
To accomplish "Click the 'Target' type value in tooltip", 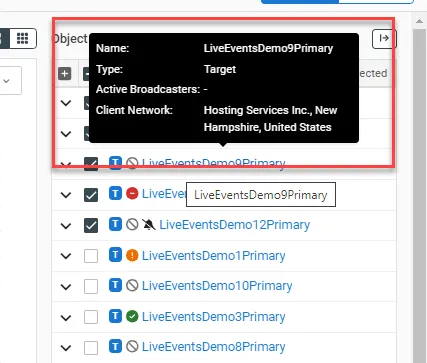I will pos(220,69).
